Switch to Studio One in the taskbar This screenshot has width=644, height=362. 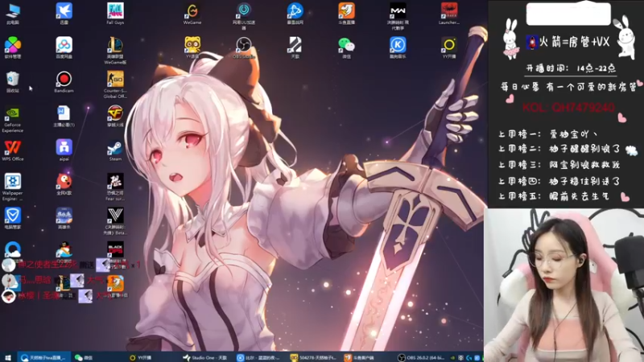[205, 357]
